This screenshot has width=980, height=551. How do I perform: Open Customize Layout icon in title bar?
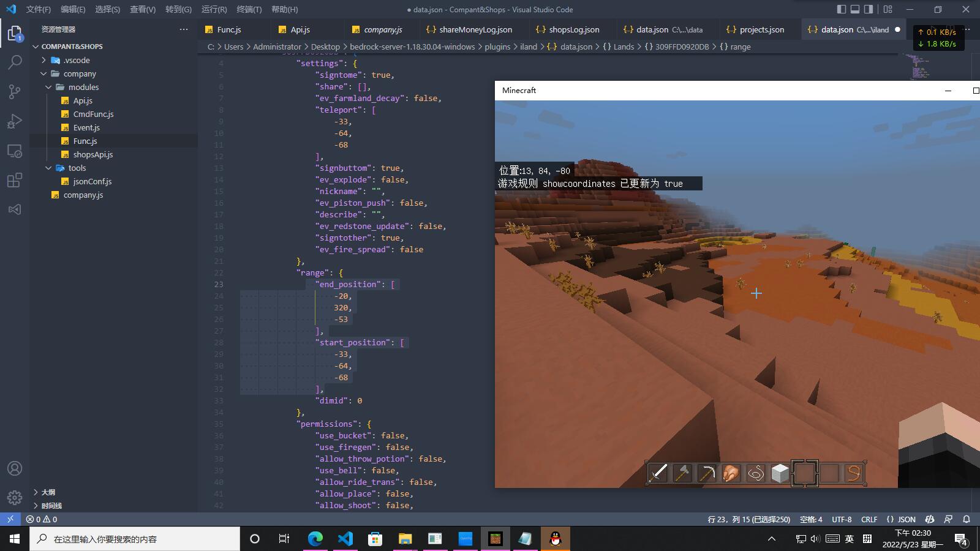[888, 9]
